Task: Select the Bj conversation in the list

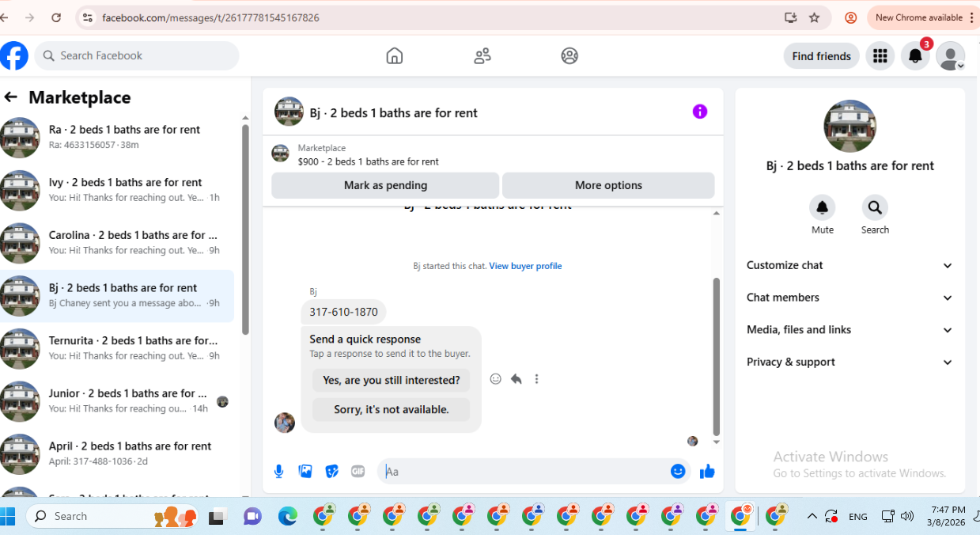Action: pos(117,295)
